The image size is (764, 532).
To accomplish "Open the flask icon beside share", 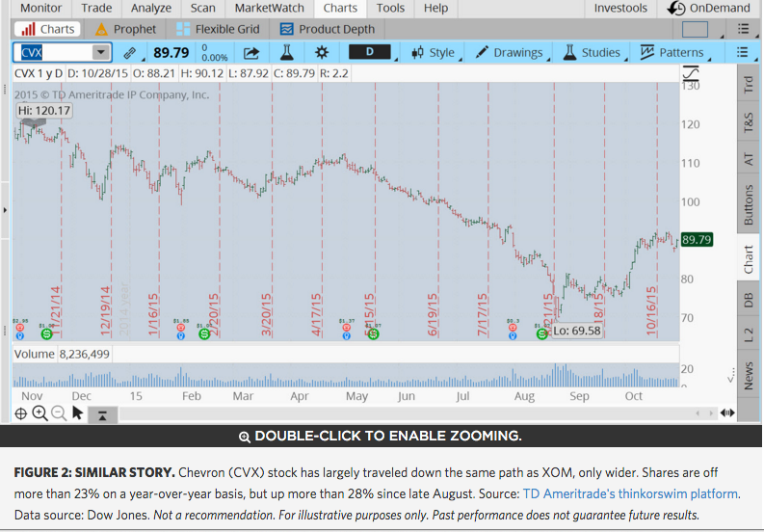I will point(286,53).
